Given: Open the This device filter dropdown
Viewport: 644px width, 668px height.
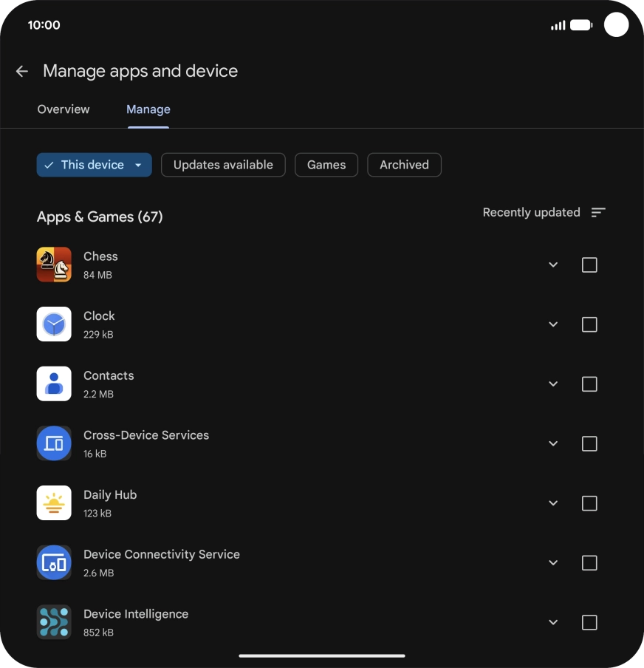Looking at the screenshot, I should click(94, 165).
